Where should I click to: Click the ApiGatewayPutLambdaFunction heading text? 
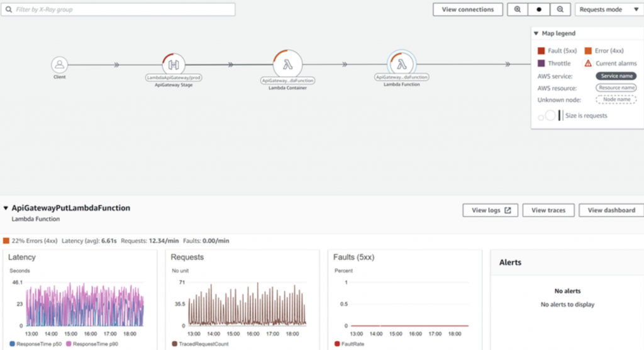(x=70, y=208)
